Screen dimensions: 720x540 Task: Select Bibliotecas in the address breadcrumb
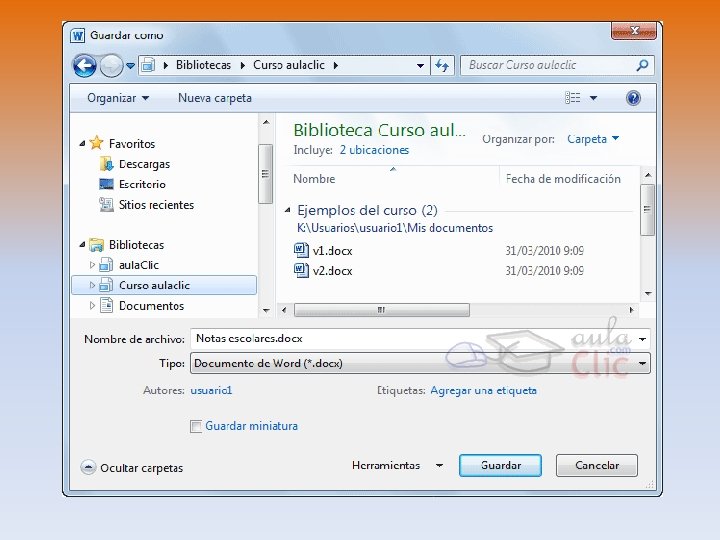point(203,65)
